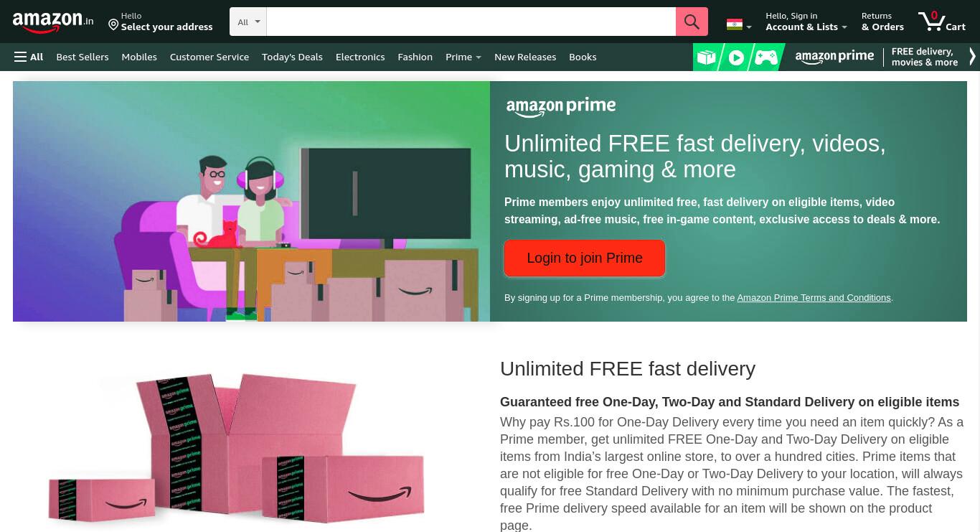
Task: Expand the Prime menu in navigation bar
Action: click(x=463, y=57)
